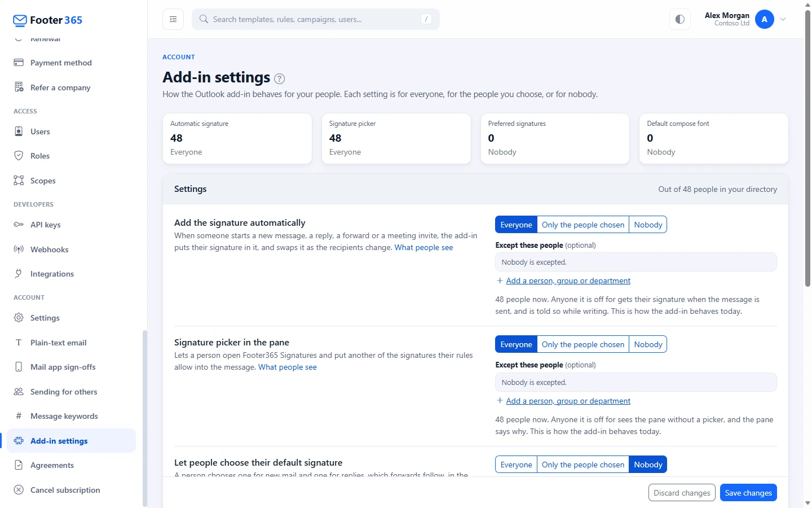Click the API keys key icon
Image resolution: width=812 pixels, height=508 pixels.
tap(19, 225)
